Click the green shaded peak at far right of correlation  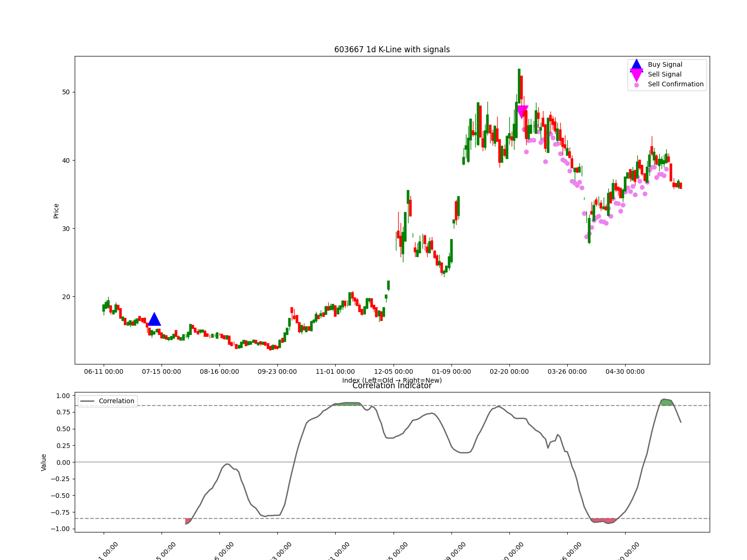click(x=667, y=402)
